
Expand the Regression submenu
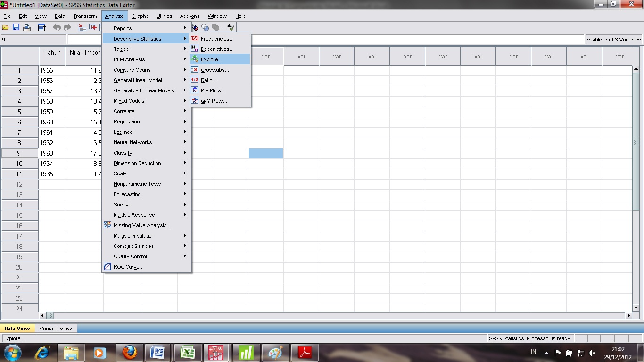click(125, 122)
